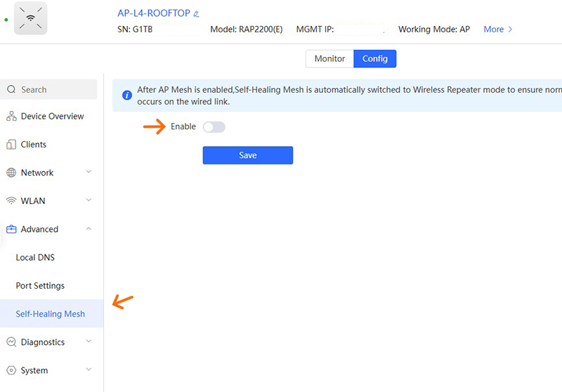Click the blue info icon in banner
This screenshot has width=562, height=392.
click(126, 95)
